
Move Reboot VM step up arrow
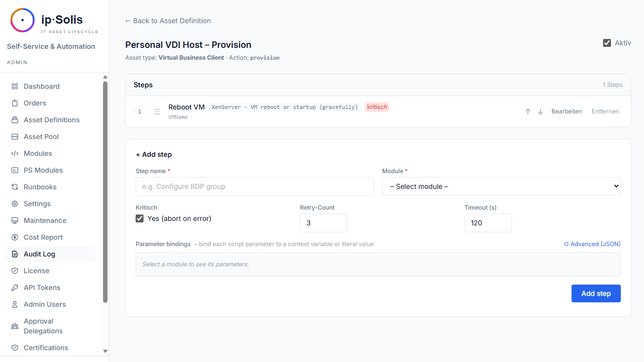pyautogui.click(x=528, y=111)
